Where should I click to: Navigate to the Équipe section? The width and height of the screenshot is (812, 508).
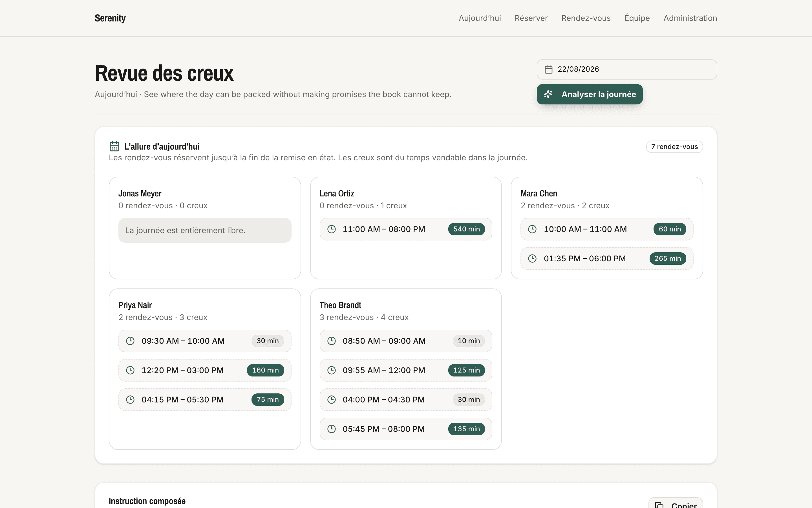click(637, 18)
